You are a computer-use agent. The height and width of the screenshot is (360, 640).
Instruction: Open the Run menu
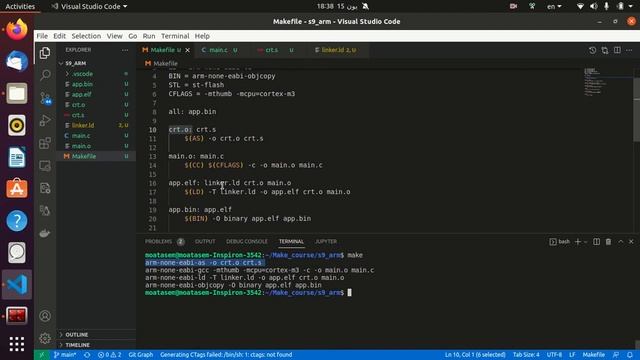pos(149,36)
